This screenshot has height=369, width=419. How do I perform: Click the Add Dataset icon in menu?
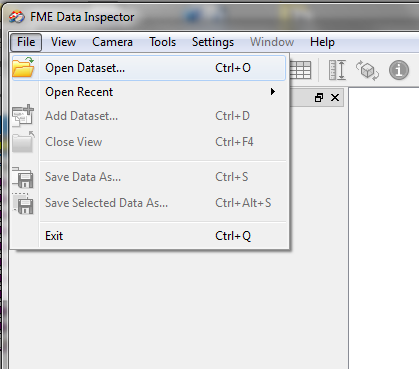click(x=23, y=116)
